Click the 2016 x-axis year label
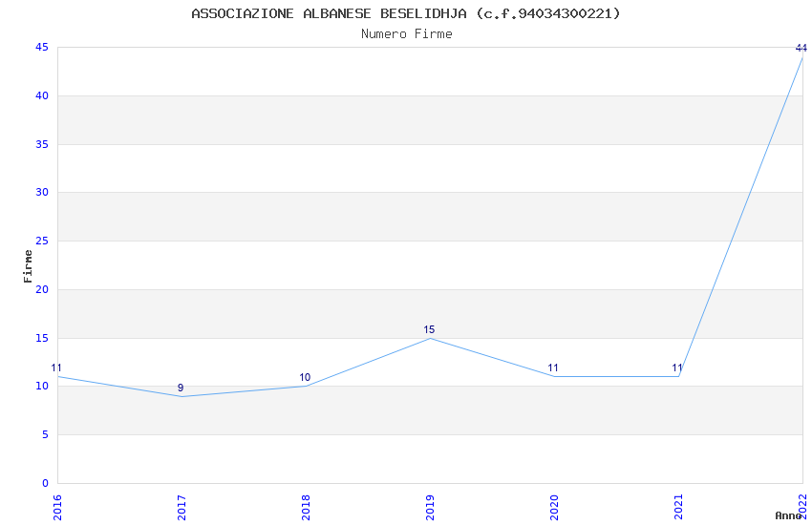The width and height of the screenshot is (812, 525). click(x=57, y=508)
